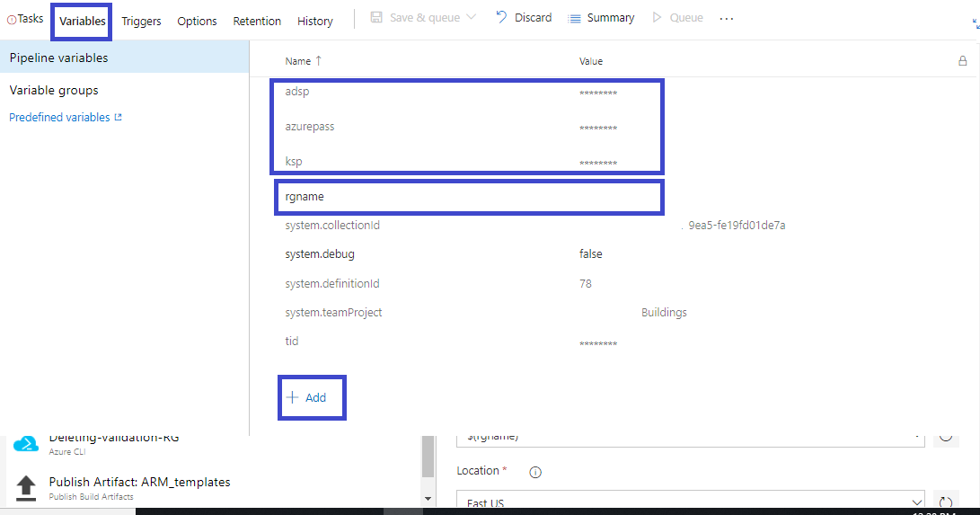The image size is (980, 515).
Task: Click the definitionId value 78
Action: [585, 283]
